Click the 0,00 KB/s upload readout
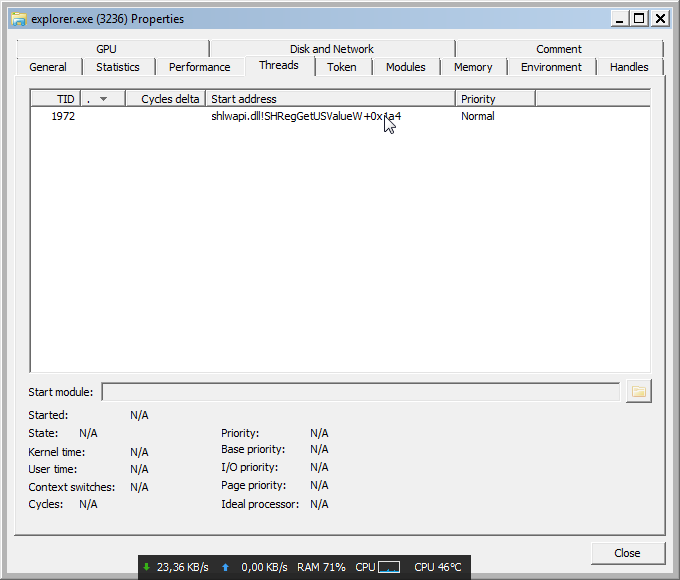Viewport: 680px width, 580px height. click(x=264, y=567)
